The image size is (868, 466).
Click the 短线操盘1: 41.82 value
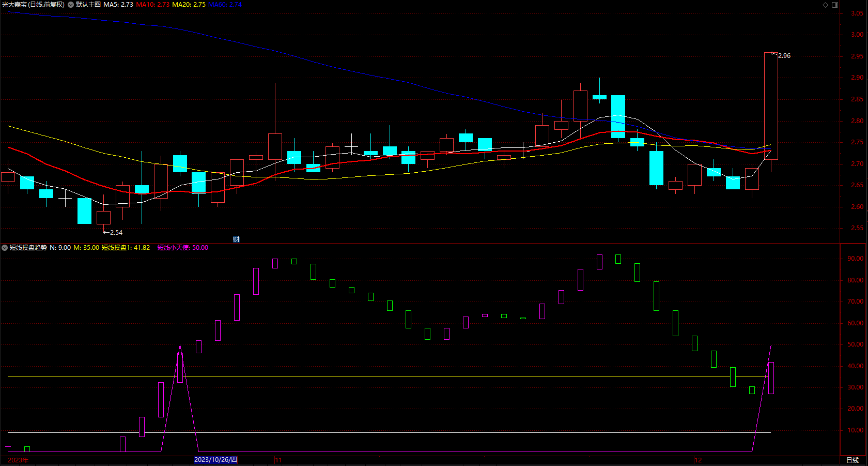(x=126, y=248)
